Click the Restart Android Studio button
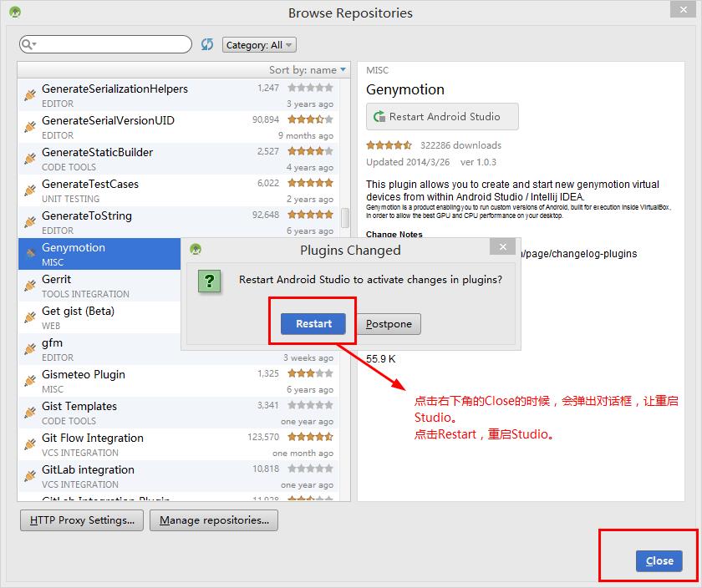This screenshot has width=702, height=588. (442, 116)
